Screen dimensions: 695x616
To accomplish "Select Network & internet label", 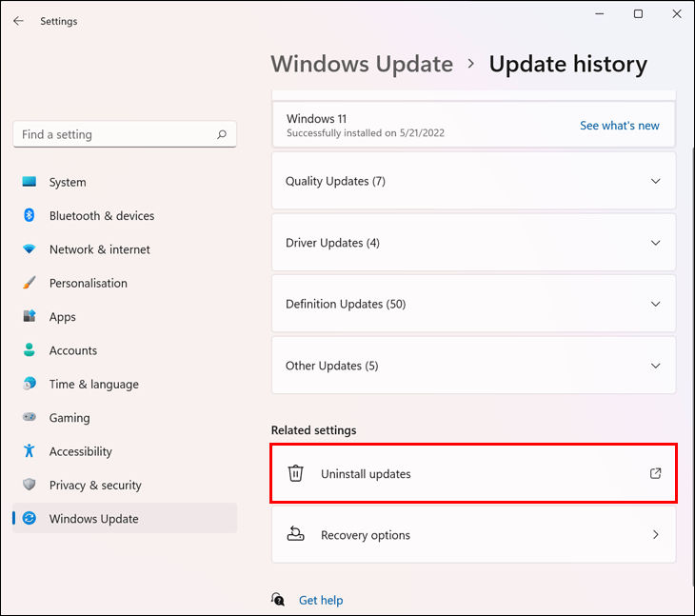I will click(100, 249).
